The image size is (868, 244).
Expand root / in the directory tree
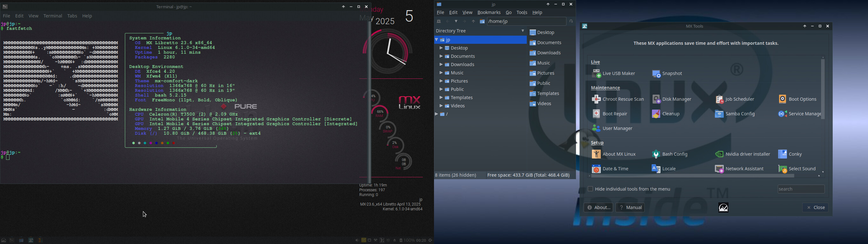(x=437, y=114)
